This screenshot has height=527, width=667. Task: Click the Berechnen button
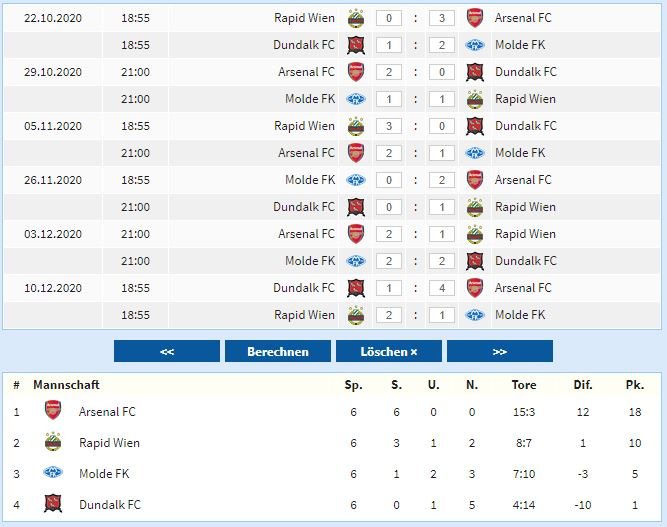click(x=278, y=351)
